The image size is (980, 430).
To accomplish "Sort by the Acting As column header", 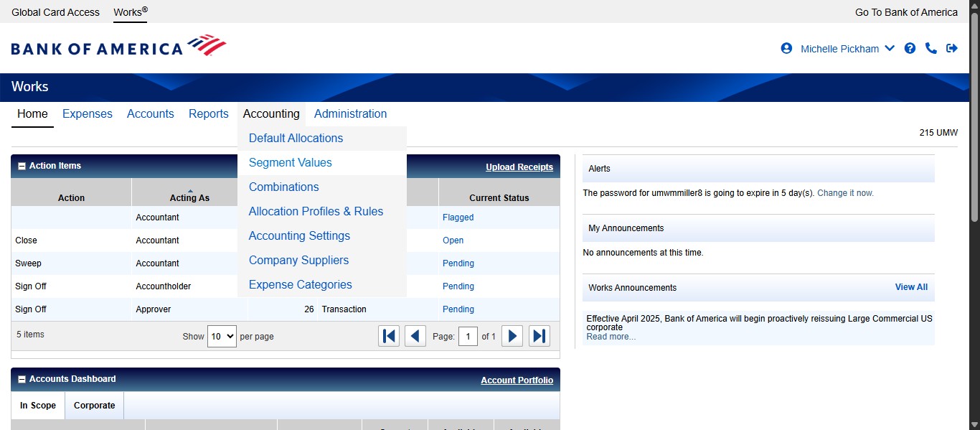I will (x=189, y=197).
